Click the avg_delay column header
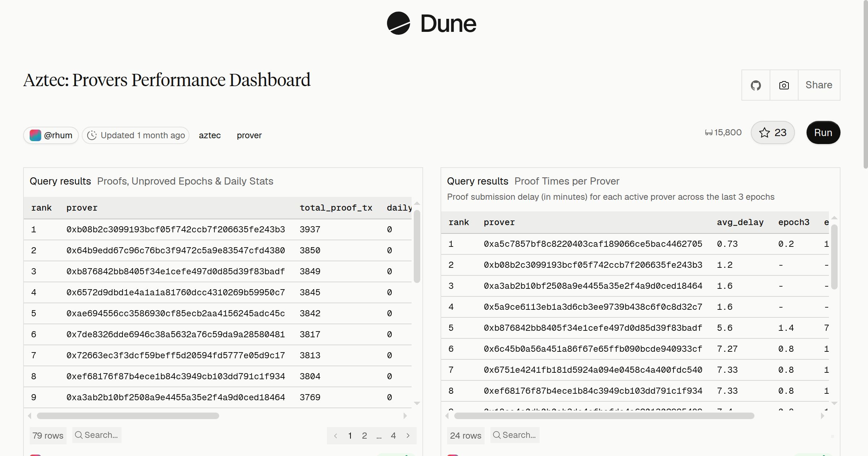The image size is (868, 456). click(740, 223)
